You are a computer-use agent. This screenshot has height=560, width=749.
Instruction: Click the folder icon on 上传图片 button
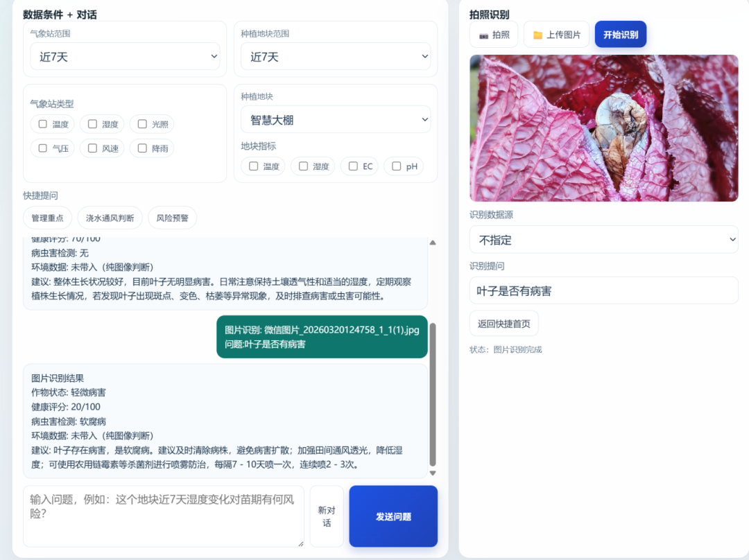click(x=537, y=35)
